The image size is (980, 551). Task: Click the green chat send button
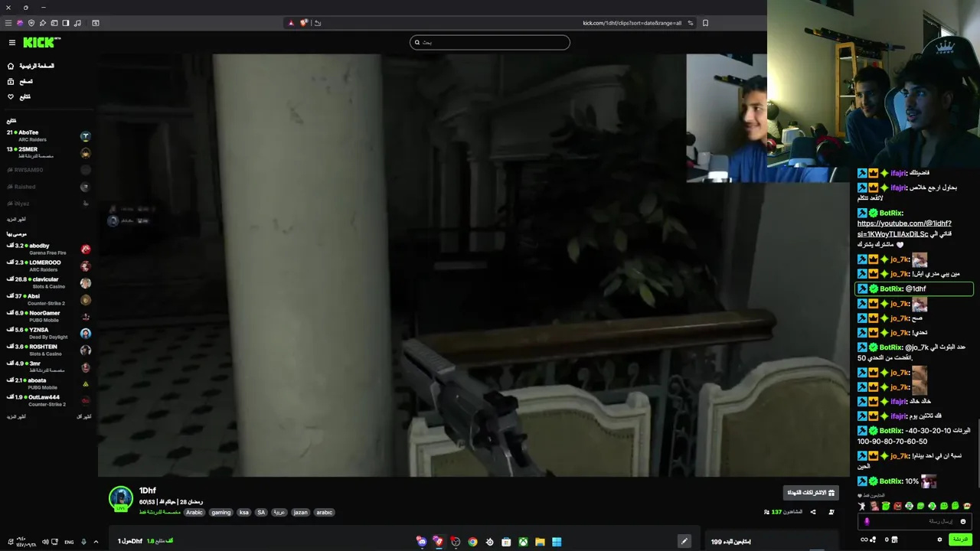coord(959,540)
